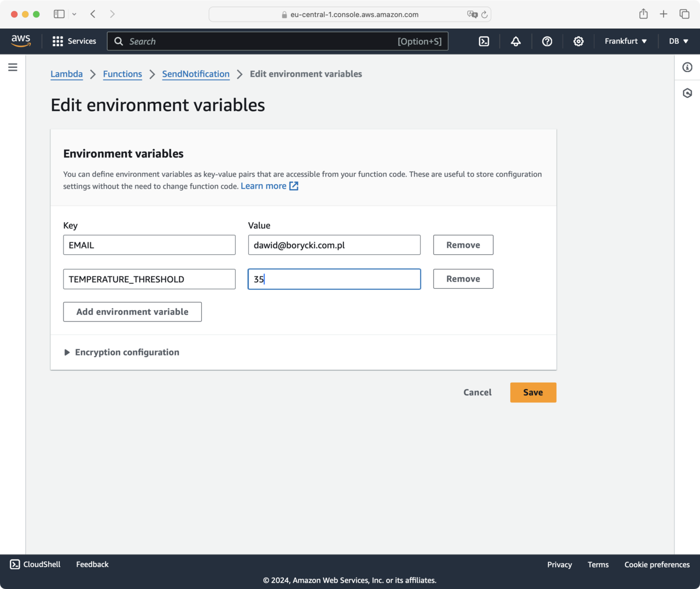
Task: Reload the page in the address bar
Action: [484, 15]
